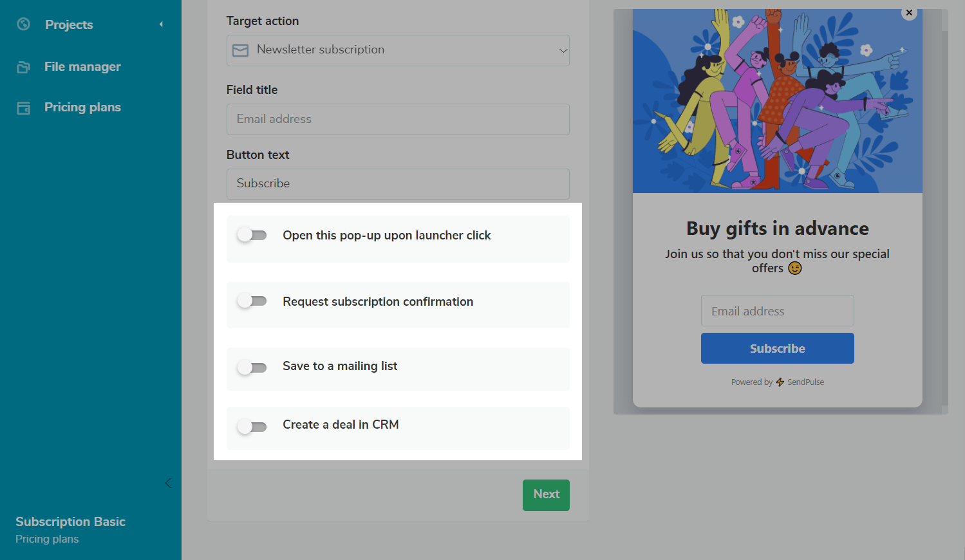Turn on Request subscription confirmation
Screen dimensions: 965x560
point(252,301)
